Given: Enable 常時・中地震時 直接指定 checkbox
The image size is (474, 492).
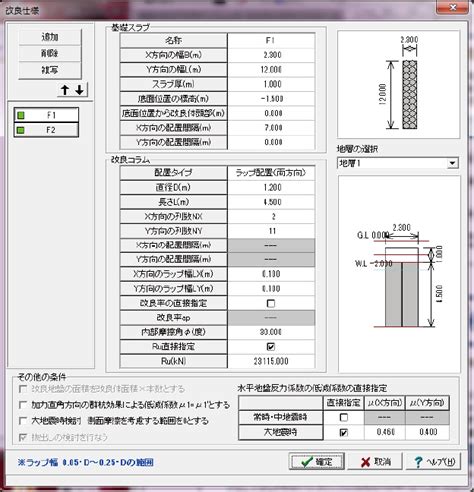Looking at the screenshot, I should pos(343,417).
